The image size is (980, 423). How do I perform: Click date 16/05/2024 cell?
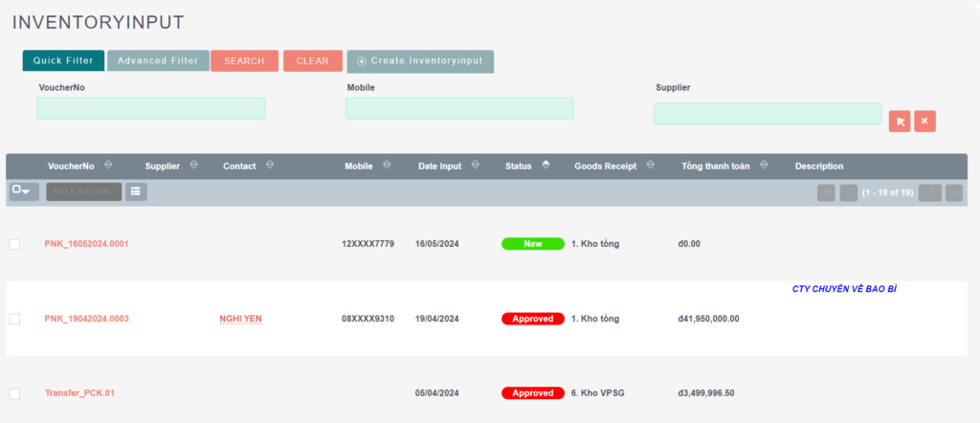click(436, 244)
